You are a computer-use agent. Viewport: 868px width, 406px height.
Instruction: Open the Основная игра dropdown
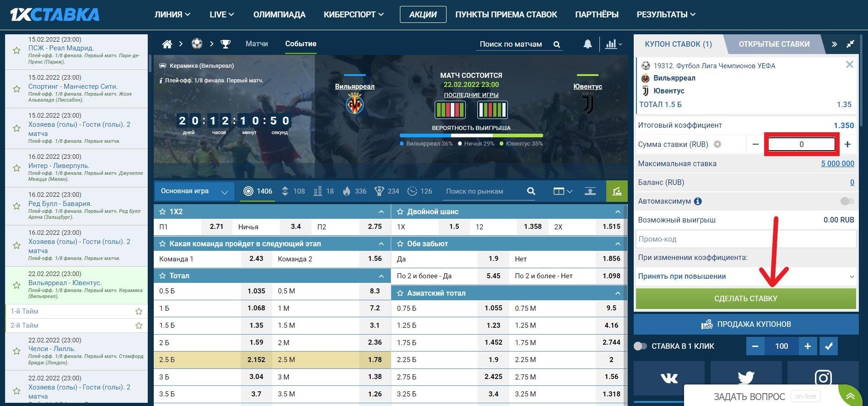coord(194,191)
